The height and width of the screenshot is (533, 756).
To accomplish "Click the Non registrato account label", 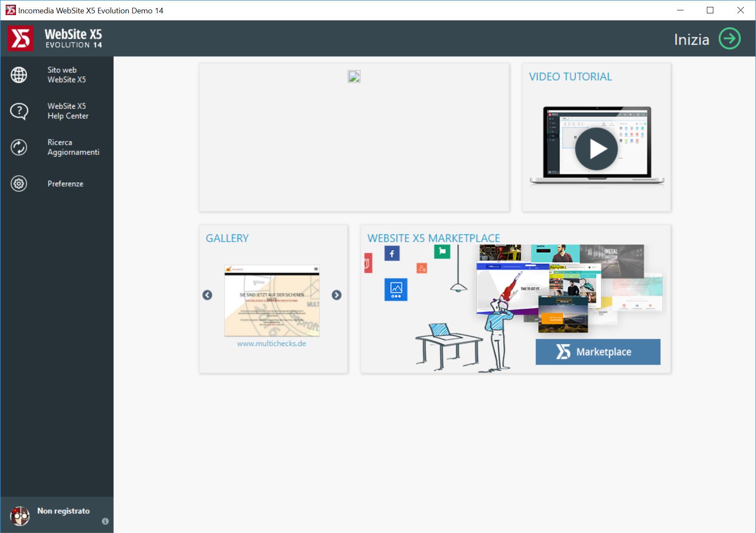I will (x=63, y=511).
